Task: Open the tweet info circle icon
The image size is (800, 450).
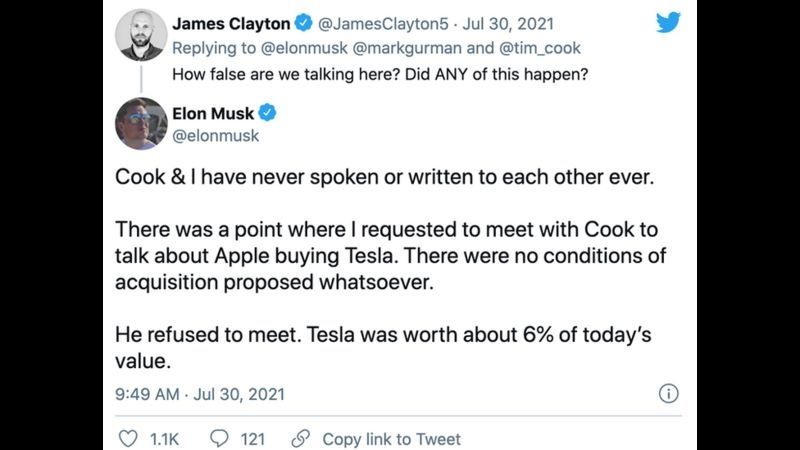Action: [x=670, y=393]
